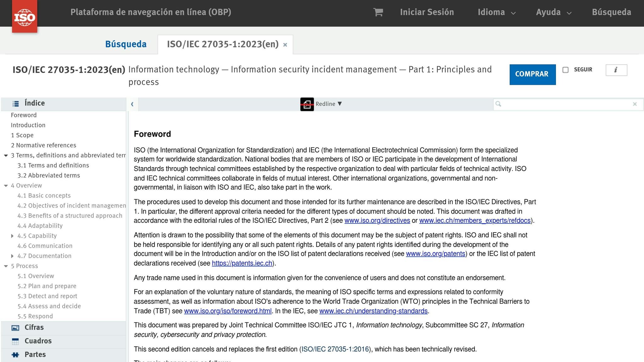Click the Partes puzzle icon
The image size is (644, 362).
15,355
